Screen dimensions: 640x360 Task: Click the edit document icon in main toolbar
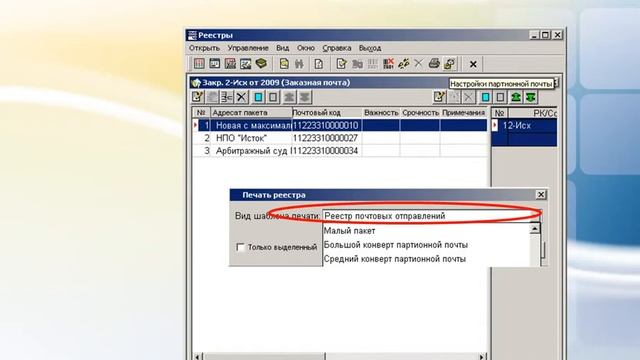341,64
